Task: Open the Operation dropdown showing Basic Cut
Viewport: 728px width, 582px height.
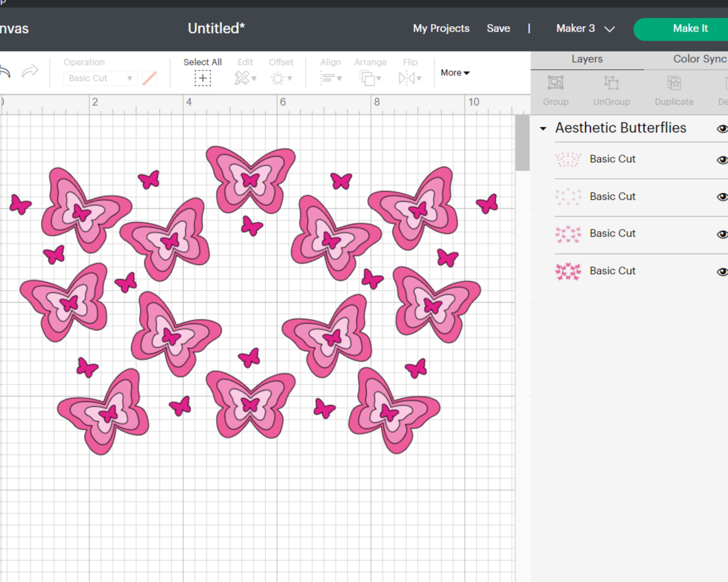Action: (x=100, y=78)
